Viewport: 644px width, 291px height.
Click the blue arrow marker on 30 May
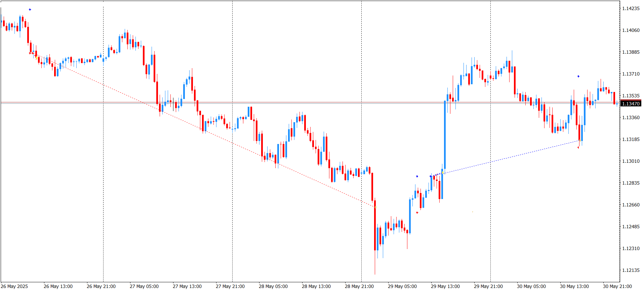coord(578,76)
